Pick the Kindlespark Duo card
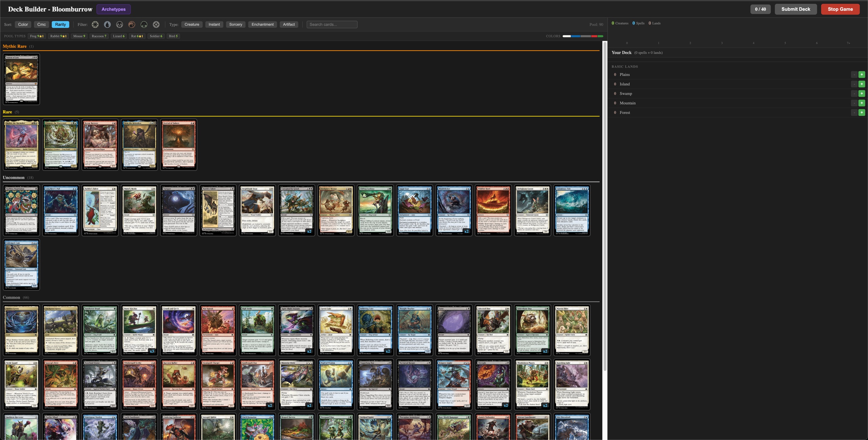Image resolution: width=868 pixels, height=440 pixels. [x=257, y=384]
